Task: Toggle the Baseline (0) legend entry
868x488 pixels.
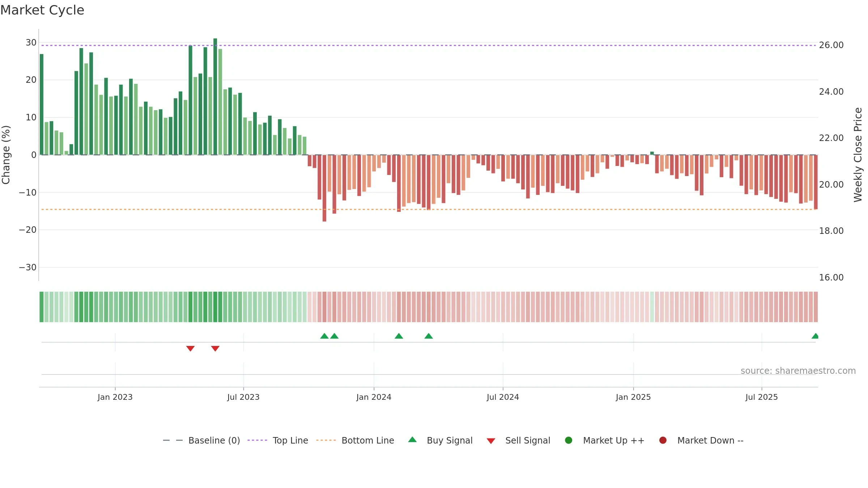Action: [x=214, y=440]
